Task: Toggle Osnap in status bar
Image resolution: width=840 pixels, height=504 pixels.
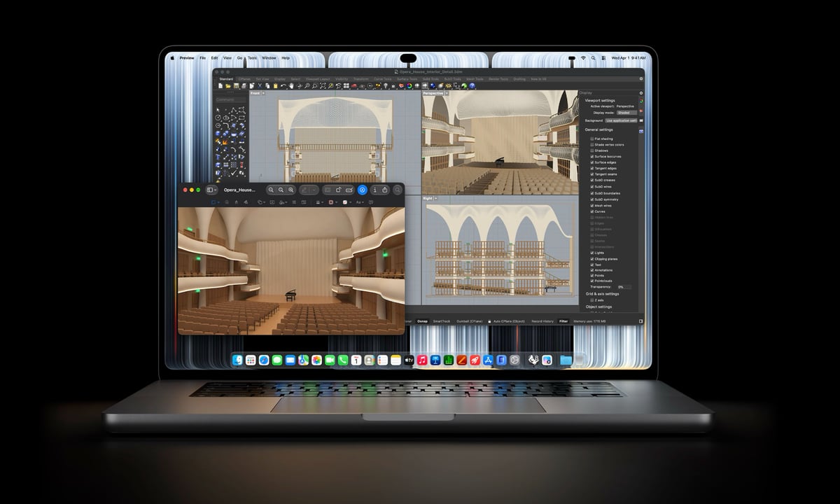Action: [422, 321]
